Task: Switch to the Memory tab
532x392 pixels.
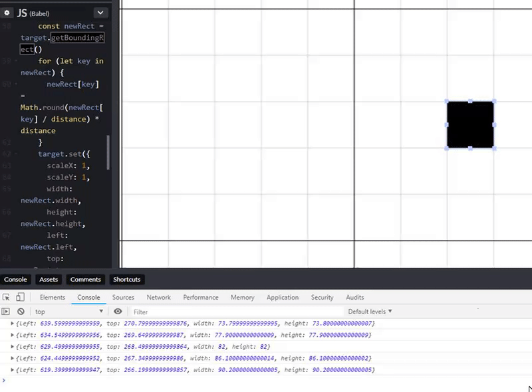Action: (x=242, y=298)
